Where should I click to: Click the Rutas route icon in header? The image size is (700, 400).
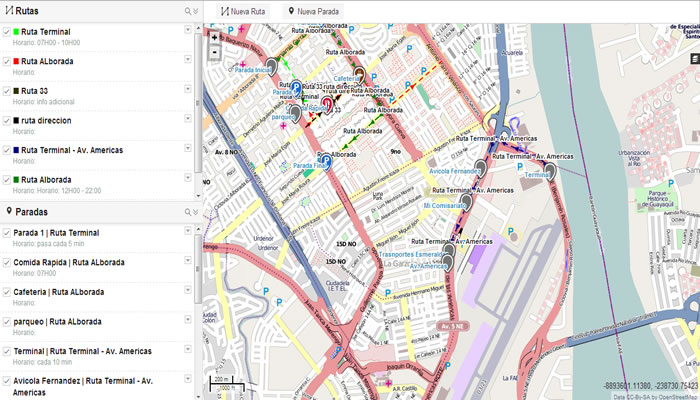[x=9, y=11]
